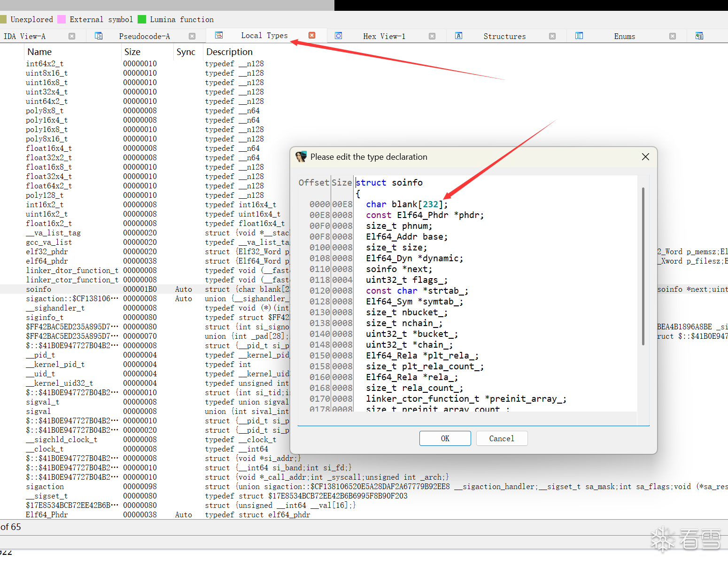This screenshot has width=728, height=561.
Task: Select the Elf64_Phdr row at list bottom
Action: click(x=364, y=514)
